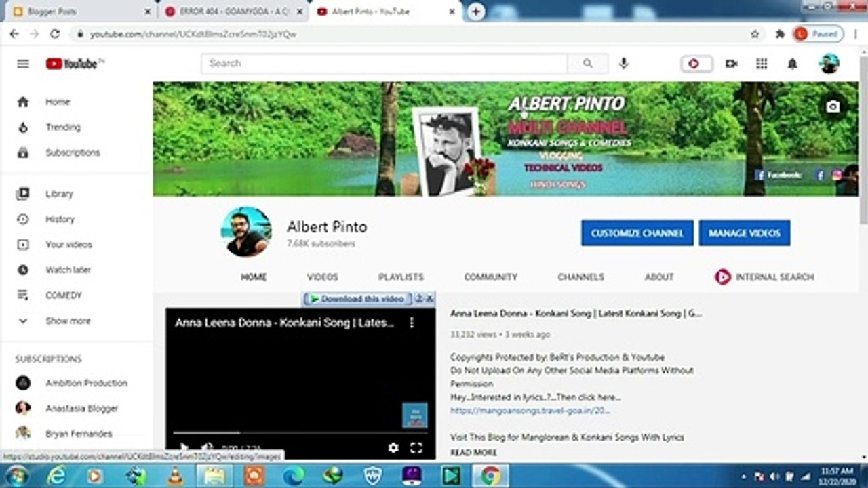This screenshot has width=868, height=488.
Task: Switch to the ABOUT channel tab
Action: tap(659, 277)
